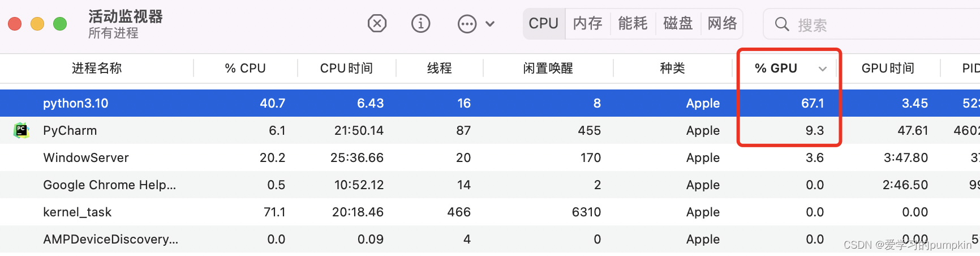980x256 pixels.
Task: Click WindowServer CPU time 25:36.66
Action: point(357,157)
